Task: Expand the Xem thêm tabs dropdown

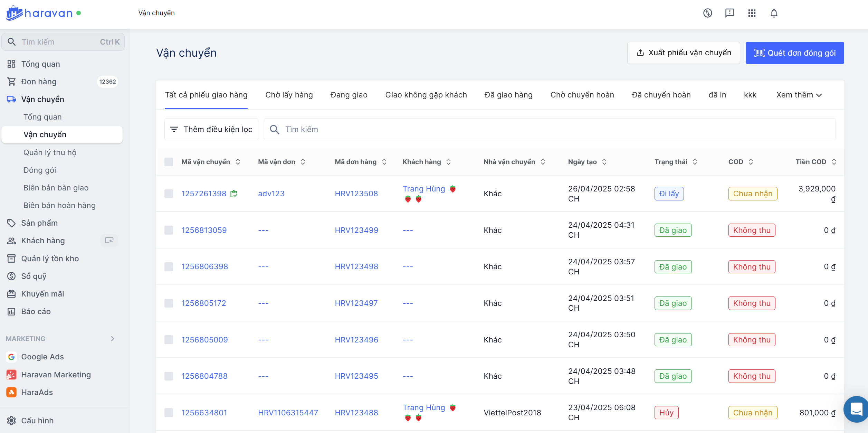Action: tap(799, 95)
